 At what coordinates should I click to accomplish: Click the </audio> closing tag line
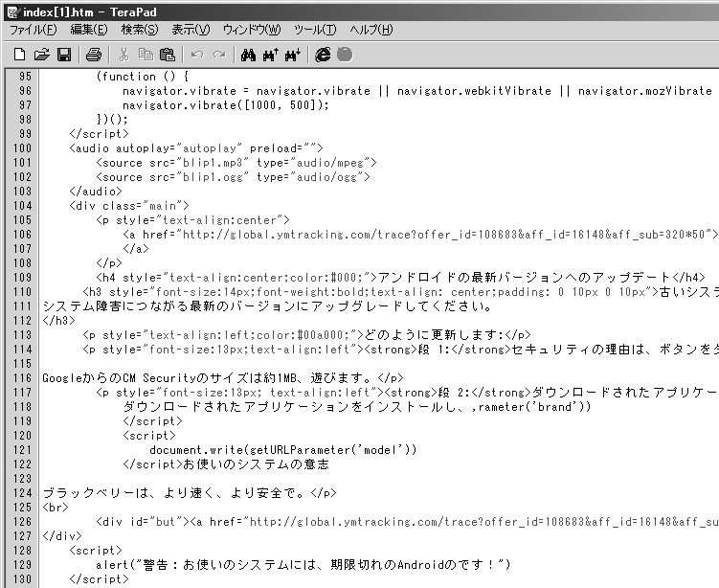(x=96, y=192)
